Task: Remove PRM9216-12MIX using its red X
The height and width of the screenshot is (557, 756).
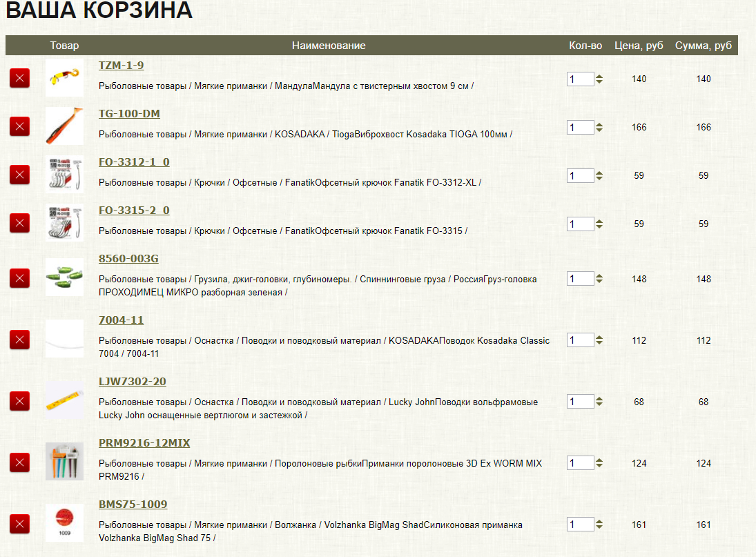Action: [20, 462]
